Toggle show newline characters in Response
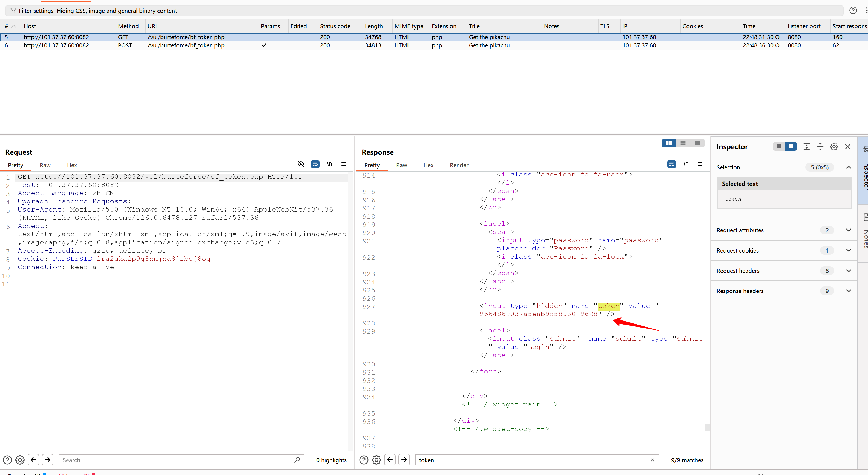The width and height of the screenshot is (868, 475). tap(685, 164)
